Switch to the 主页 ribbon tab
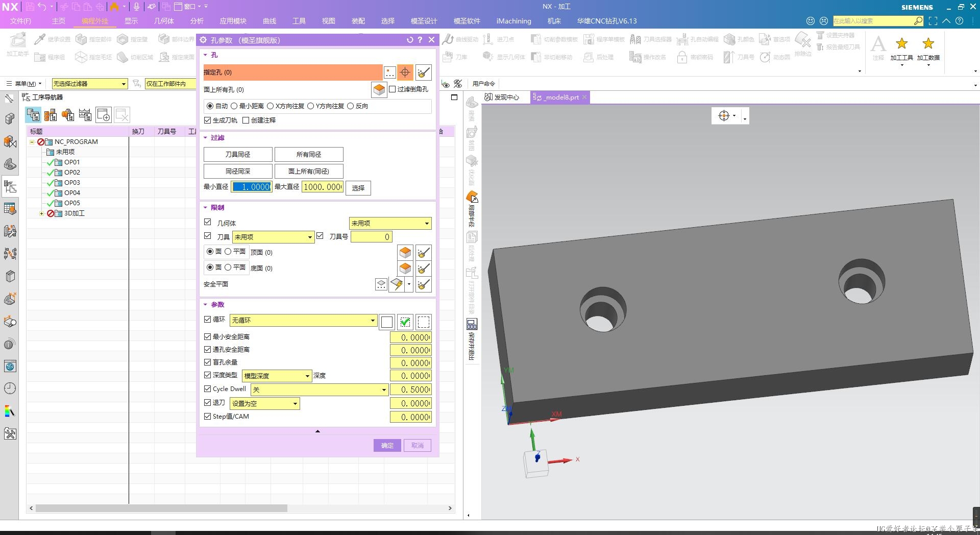The image size is (980, 535). pos(58,21)
